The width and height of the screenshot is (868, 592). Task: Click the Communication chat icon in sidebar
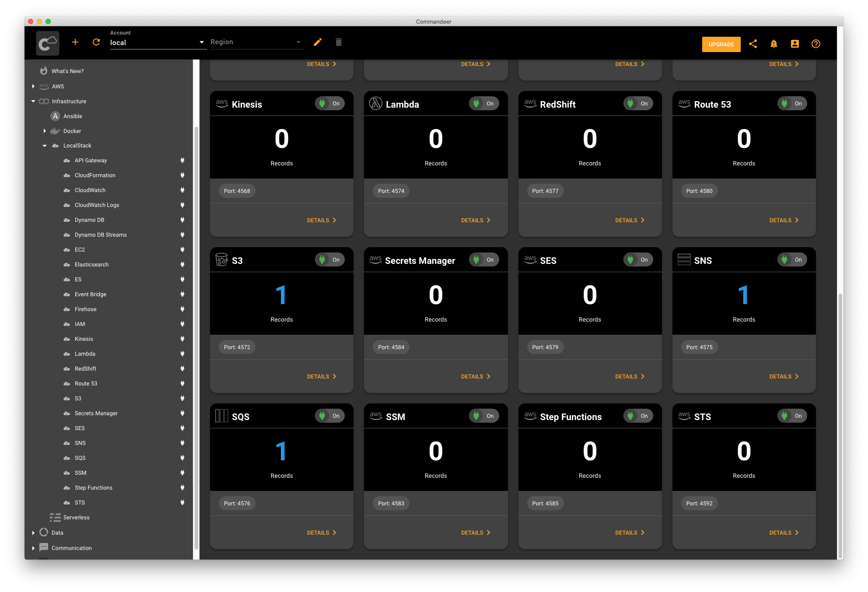(x=44, y=547)
